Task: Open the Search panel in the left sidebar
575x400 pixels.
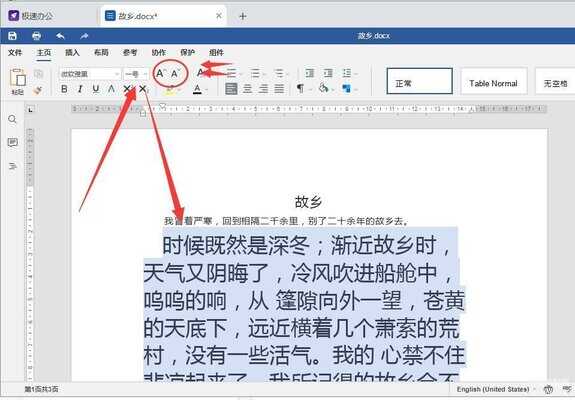Action: [12, 119]
